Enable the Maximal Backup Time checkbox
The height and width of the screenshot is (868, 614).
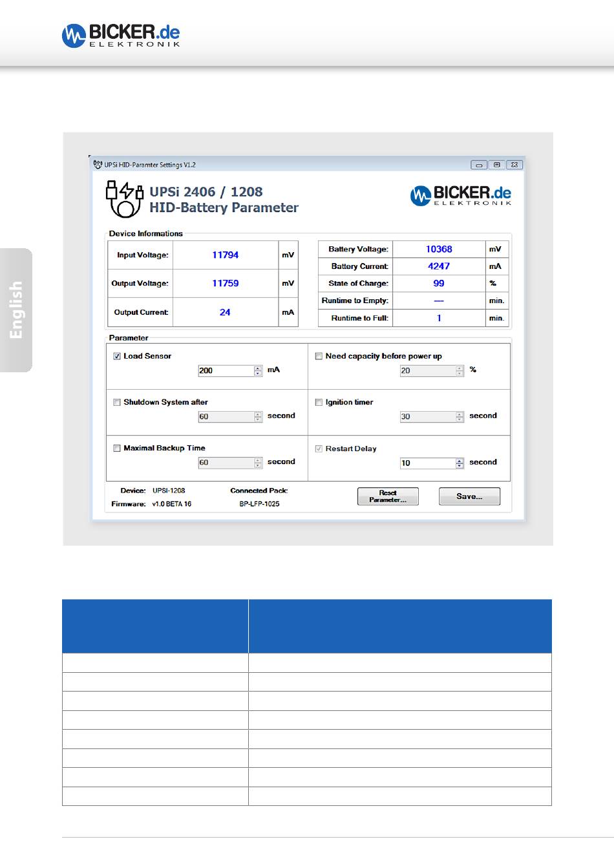click(x=117, y=448)
